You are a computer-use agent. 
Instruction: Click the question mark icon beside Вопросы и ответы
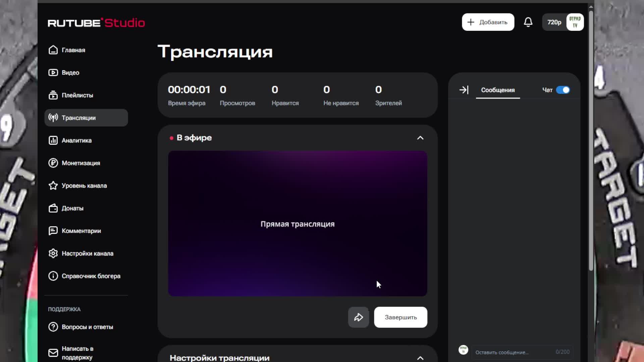pyautogui.click(x=53, y=327)
